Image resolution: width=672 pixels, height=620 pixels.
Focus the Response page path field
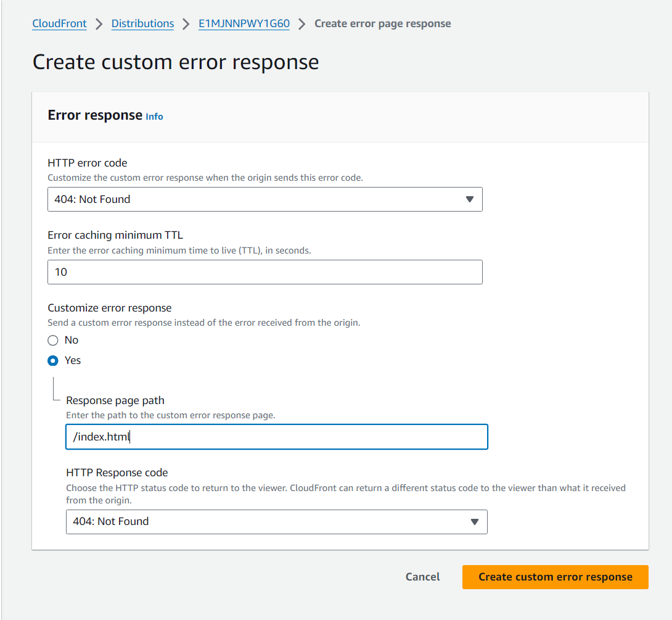[276, 437]
